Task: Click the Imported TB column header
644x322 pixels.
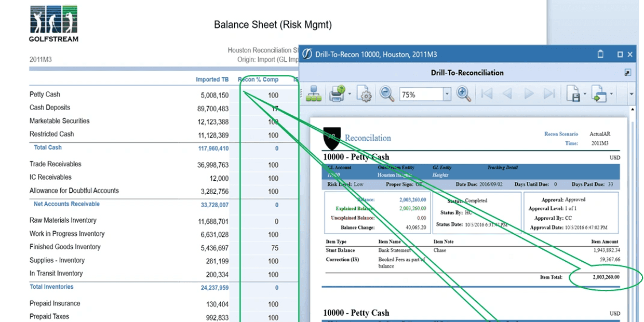Action: point(212,79)
